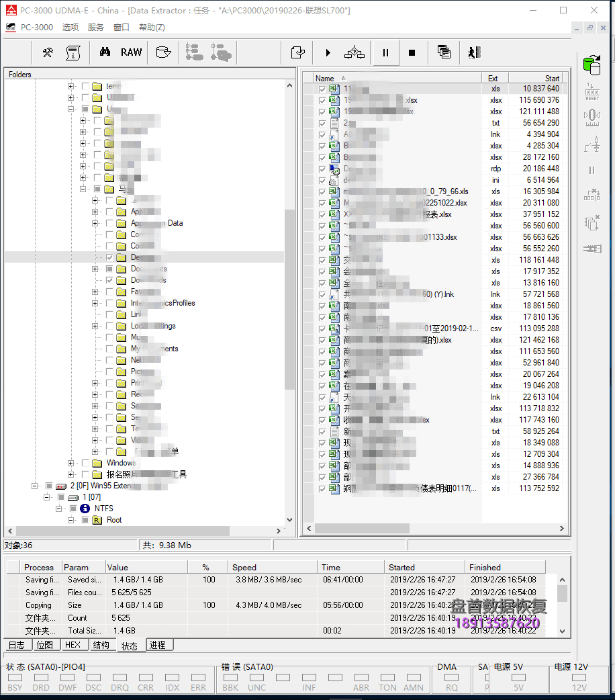Screen dimensions: 615x700
Task: Toggle checkbox for the Windows folder
Action: coord(86,462)
